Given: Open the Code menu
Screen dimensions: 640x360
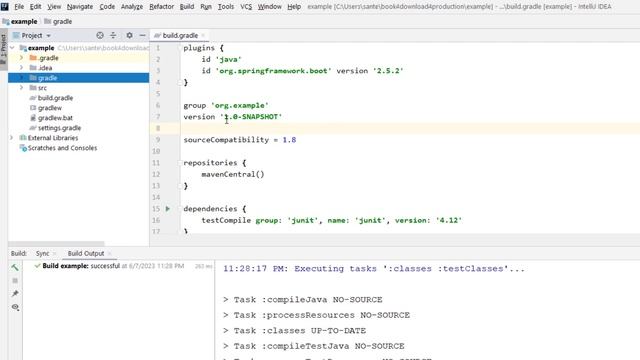Looking at the screenshot, I should point(107,7).
